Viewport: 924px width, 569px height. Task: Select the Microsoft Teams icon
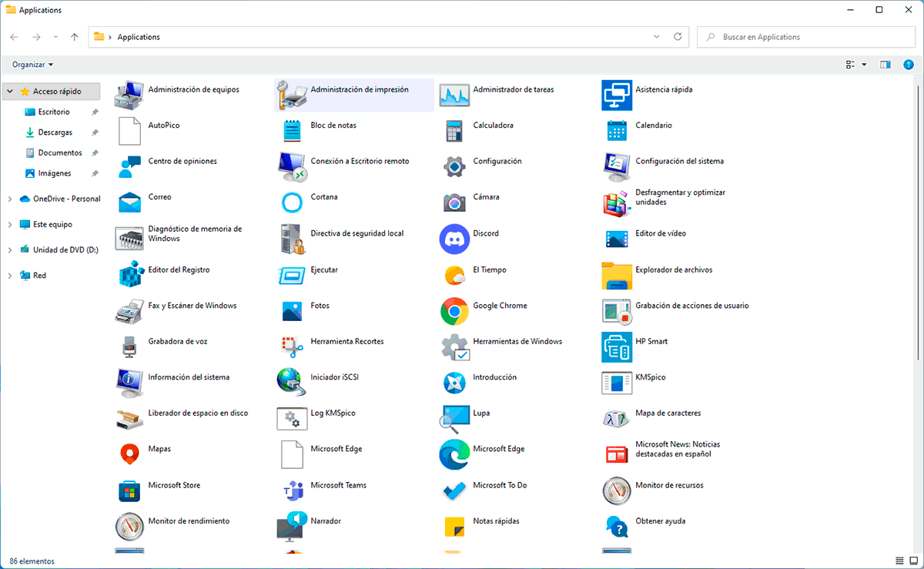point(292,490)
